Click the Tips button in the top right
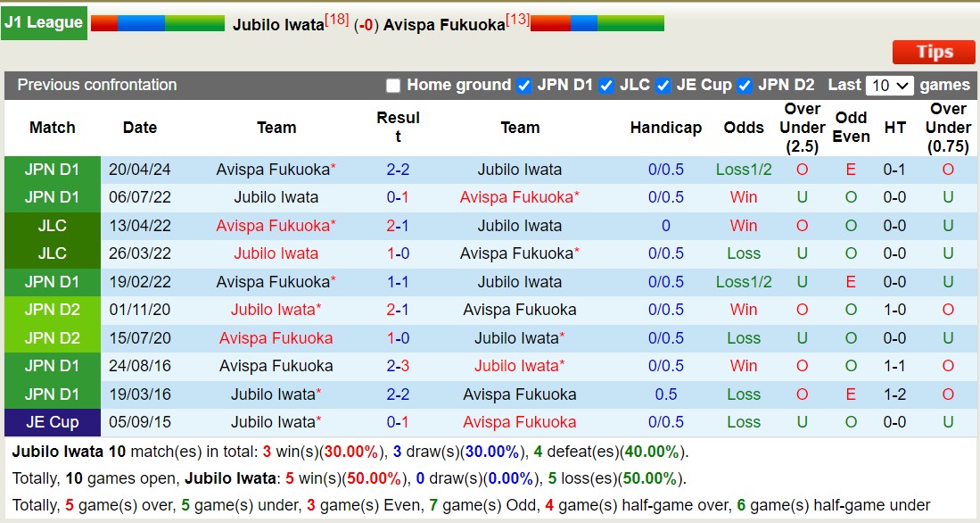 [933, 52]
